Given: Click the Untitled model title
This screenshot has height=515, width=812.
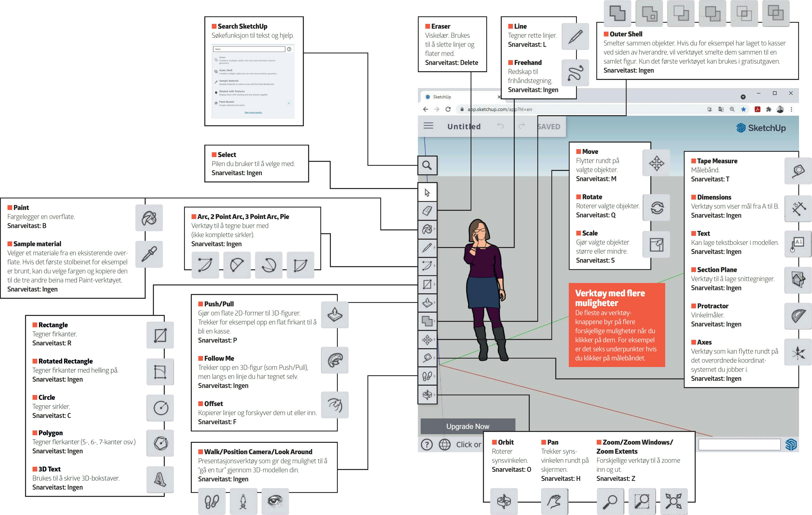Looking at the screenshot, I should pos(464,126).
